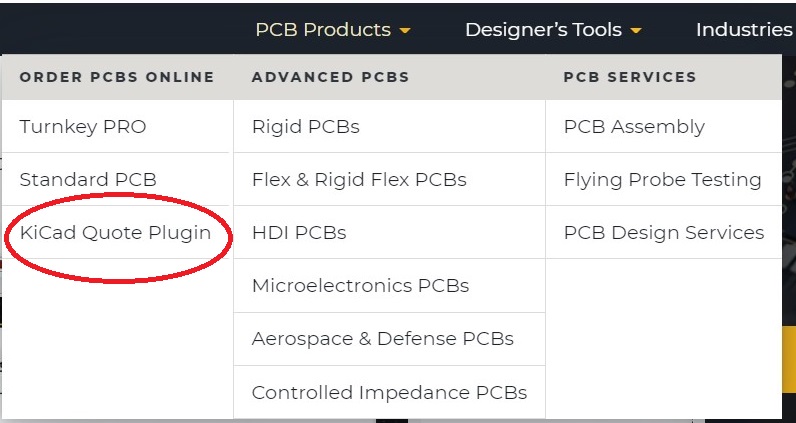The height and width of the screenshot is (423, 796).
Task: Click the yellow arrow beside PCB Products
Action: (405, 31)
